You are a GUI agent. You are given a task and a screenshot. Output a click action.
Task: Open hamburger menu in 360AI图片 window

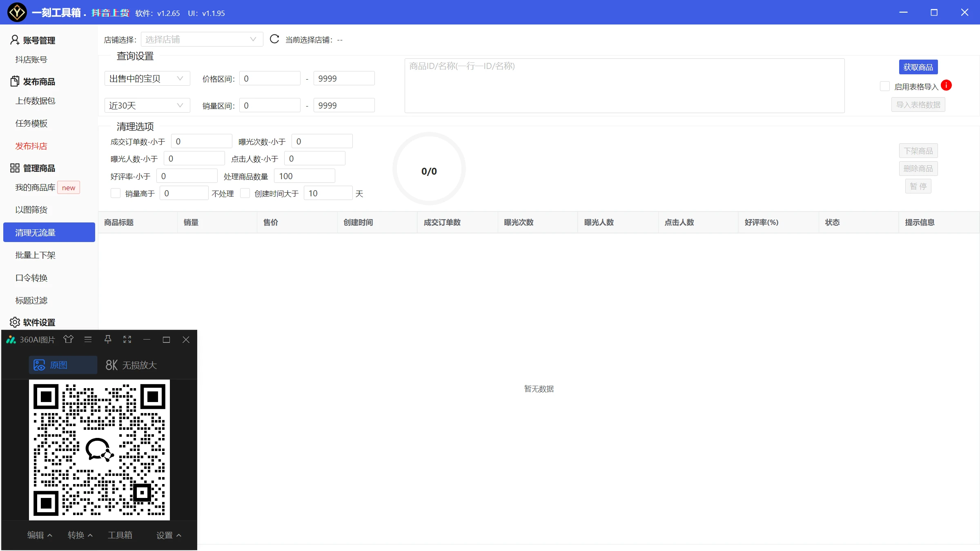click(x=88, y=339)
